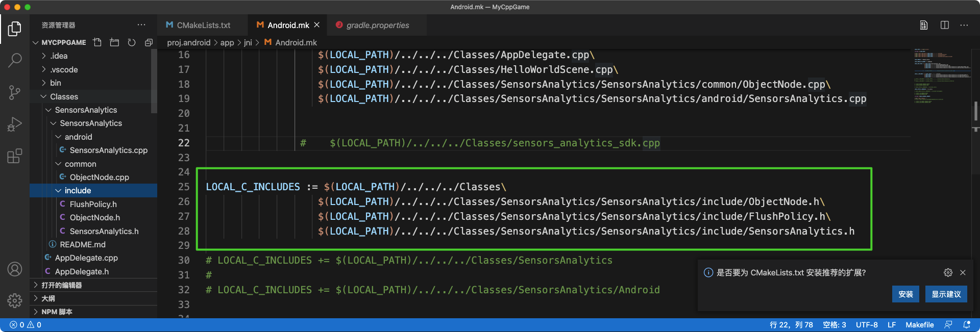The image size is (980, 332).
Task: Change indentation setting 空格: 3
Action: [834, 325]
